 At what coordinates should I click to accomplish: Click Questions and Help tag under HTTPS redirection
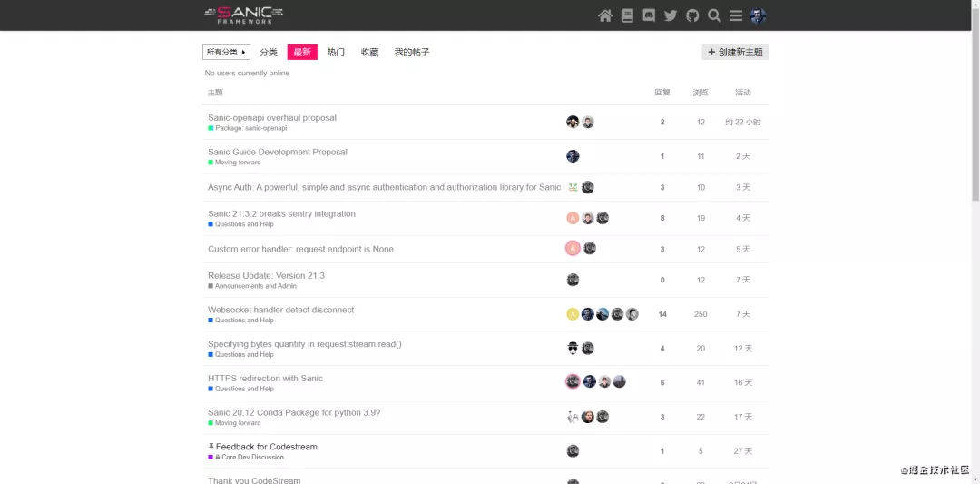coord(240,389)
